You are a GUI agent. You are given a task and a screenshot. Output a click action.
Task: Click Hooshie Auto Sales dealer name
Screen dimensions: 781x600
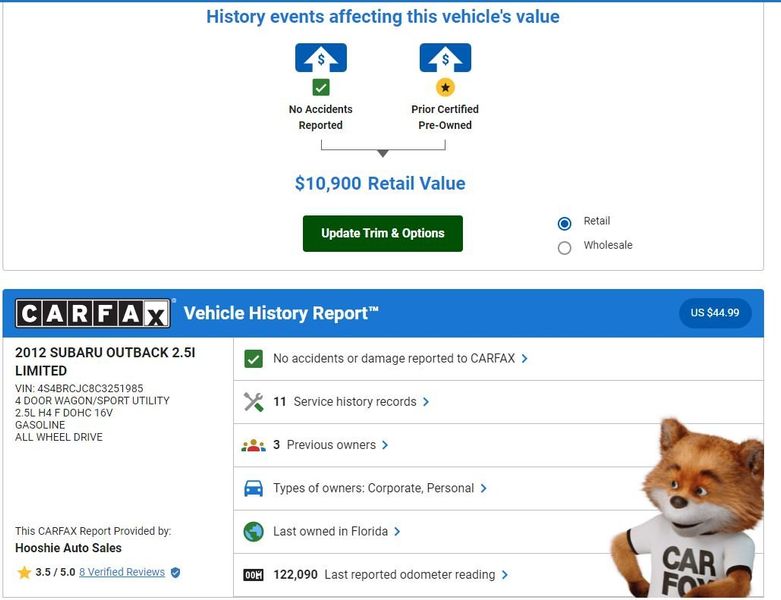click(x=68, y=548)
